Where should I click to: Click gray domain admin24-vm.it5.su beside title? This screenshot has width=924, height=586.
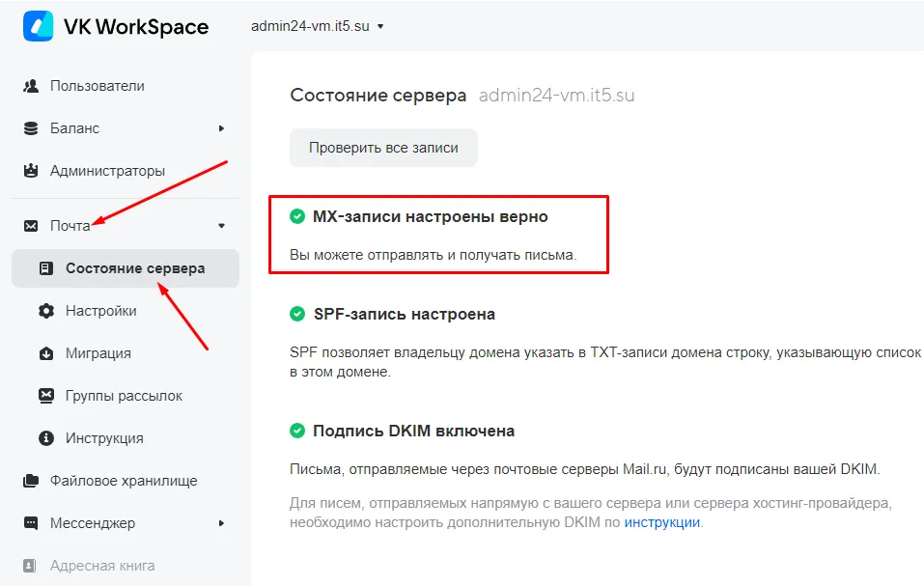557,96
